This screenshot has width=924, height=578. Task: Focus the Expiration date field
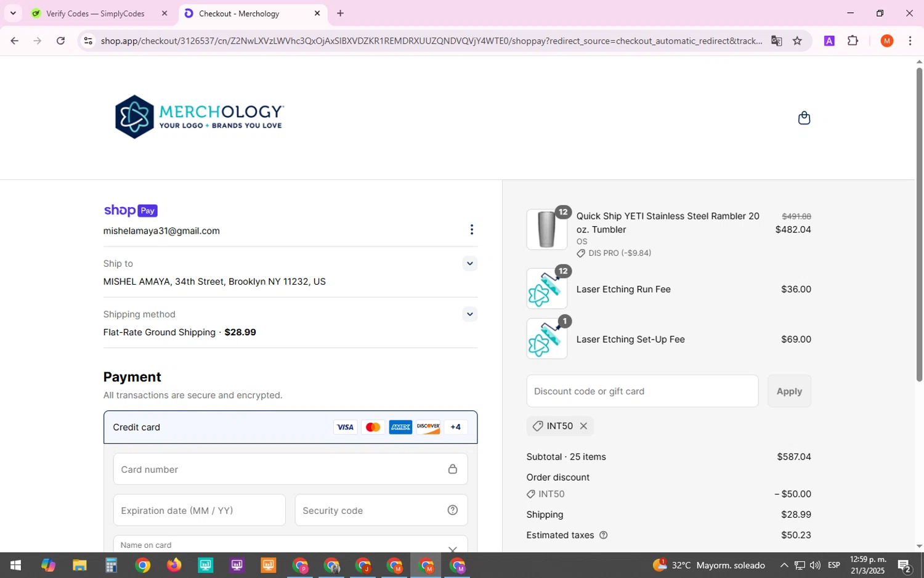click(199, 510)
